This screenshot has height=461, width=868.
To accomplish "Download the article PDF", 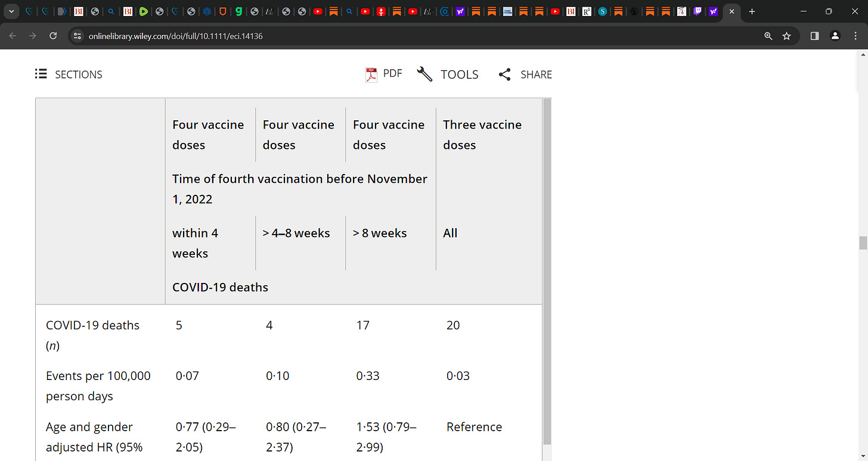I will pyautogui.click(x=384, y=74).
